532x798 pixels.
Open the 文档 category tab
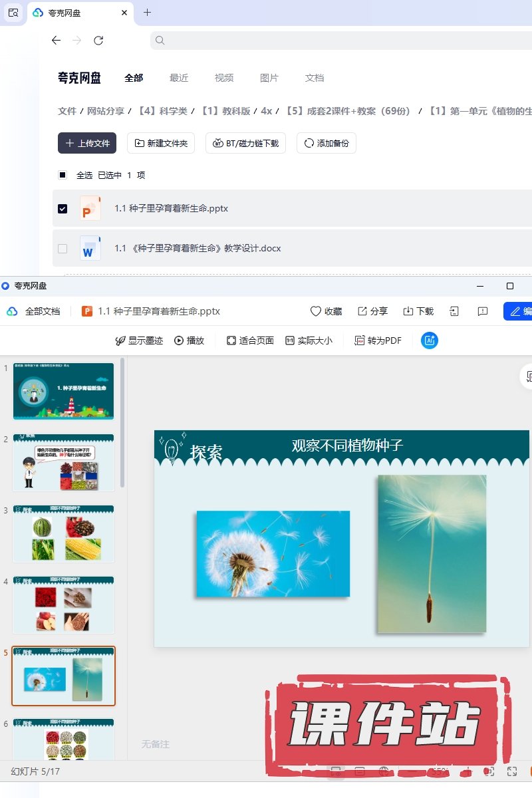tap(315, 78)
